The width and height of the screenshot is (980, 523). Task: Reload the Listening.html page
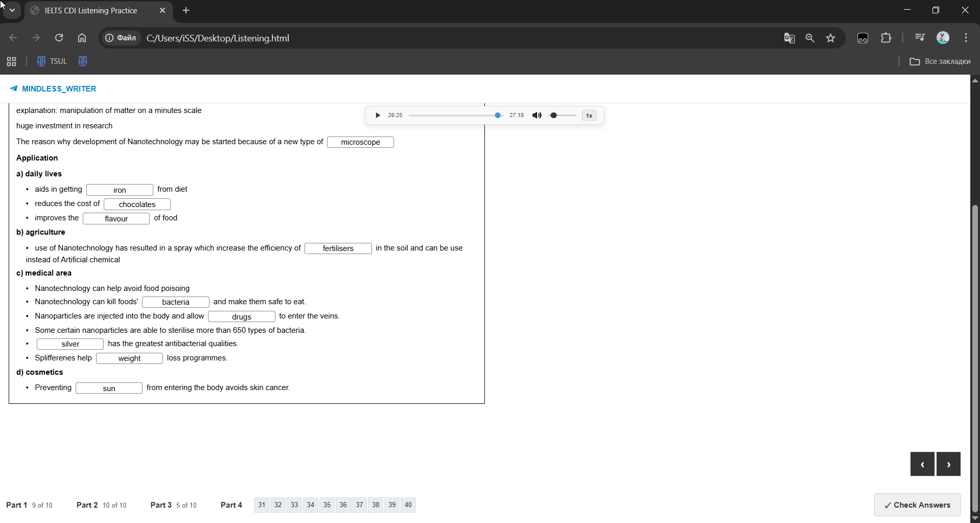(x=59, y=38)
